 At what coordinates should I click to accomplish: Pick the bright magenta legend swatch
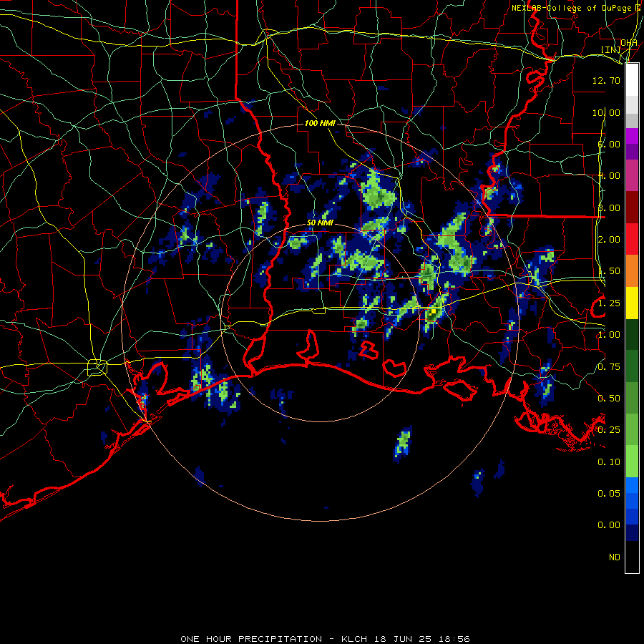pyautogui.click(x=632, y=136)
